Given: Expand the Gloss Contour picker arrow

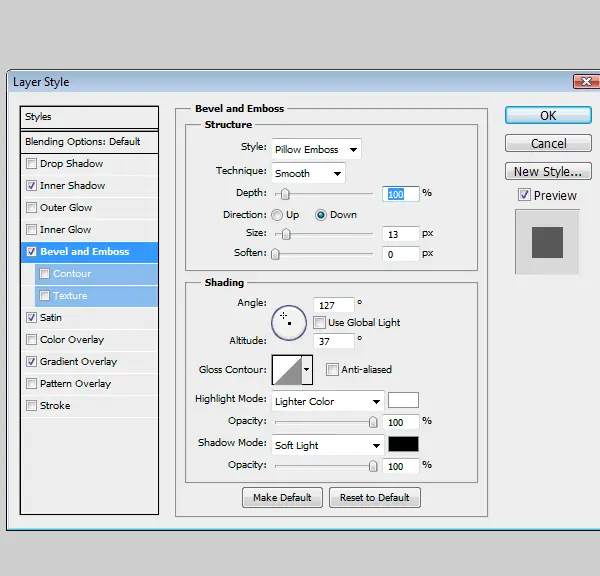Looking at the screenshot, I should [307, 370].
